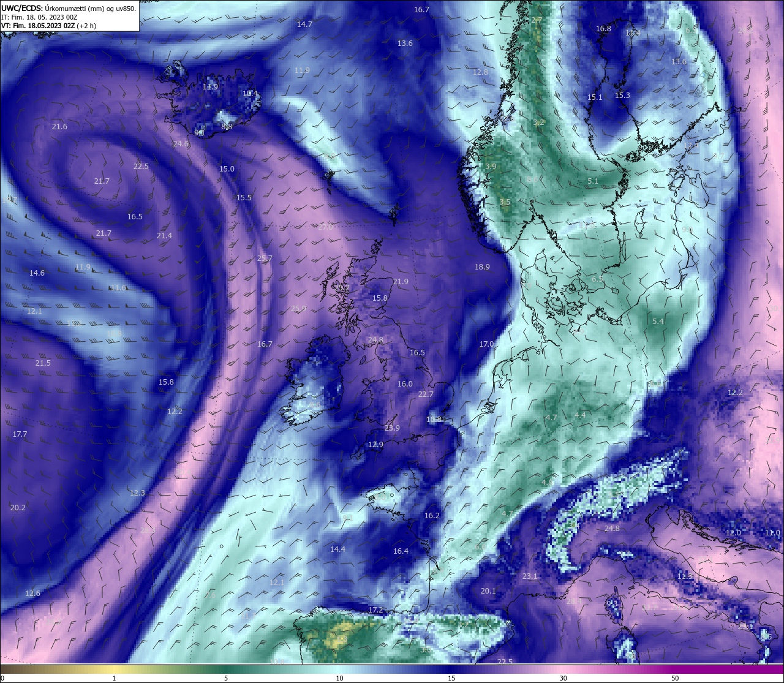Click the map value '16.0' over England
Viewport: 784px width, 683px height.
pyautogui.click(x=405, y=384)
